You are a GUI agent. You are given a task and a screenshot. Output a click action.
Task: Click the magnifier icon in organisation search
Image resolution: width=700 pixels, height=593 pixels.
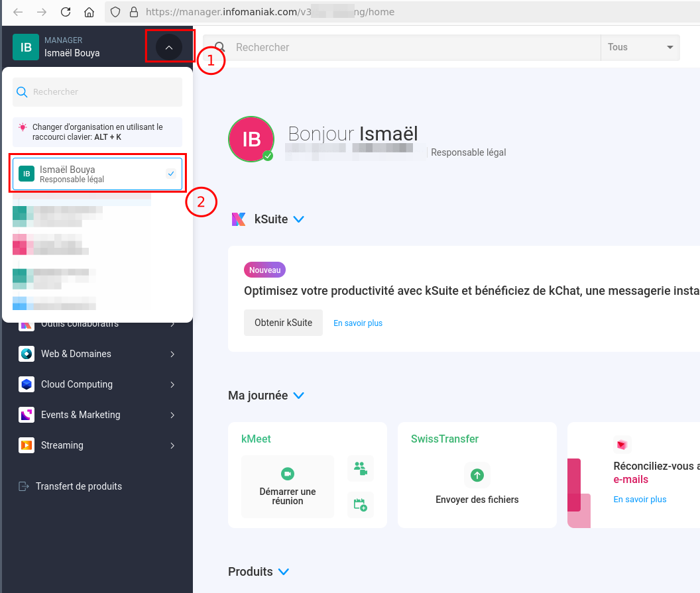click(22, 92)
